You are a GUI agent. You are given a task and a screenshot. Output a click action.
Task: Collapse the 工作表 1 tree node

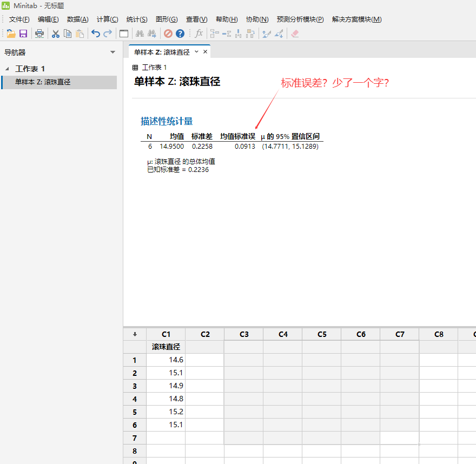pyautogui.click(x=7, y=69)
